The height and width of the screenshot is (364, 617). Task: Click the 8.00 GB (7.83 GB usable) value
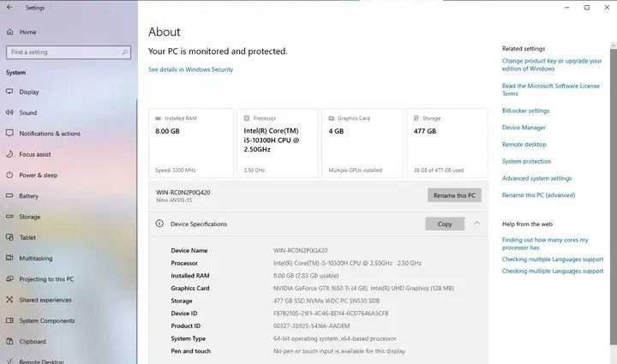(306, 276)
